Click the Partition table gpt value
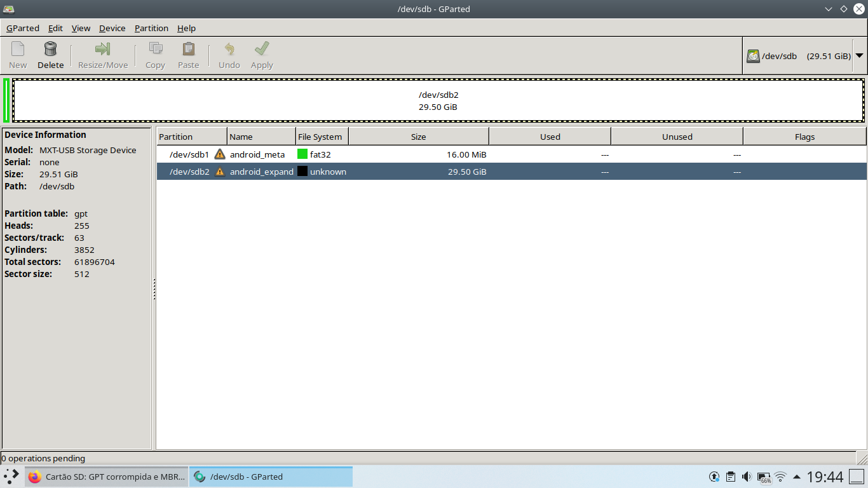Image resolution: width=868 pixels, height=488 pixels. click(x=81, y=214)
